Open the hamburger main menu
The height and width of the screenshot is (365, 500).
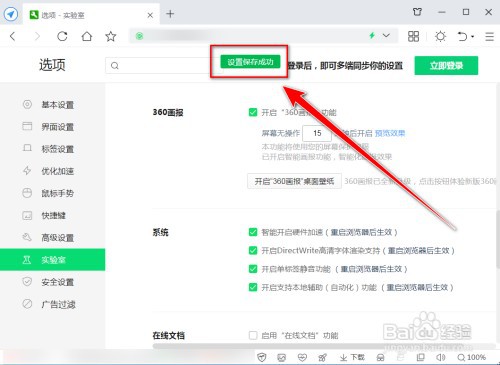489,36
